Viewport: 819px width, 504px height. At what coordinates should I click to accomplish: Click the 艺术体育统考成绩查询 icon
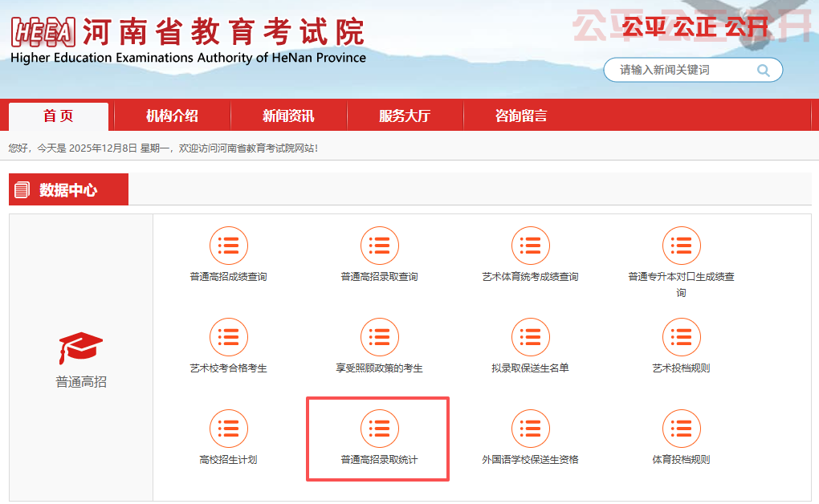click(x=531, y=246)
